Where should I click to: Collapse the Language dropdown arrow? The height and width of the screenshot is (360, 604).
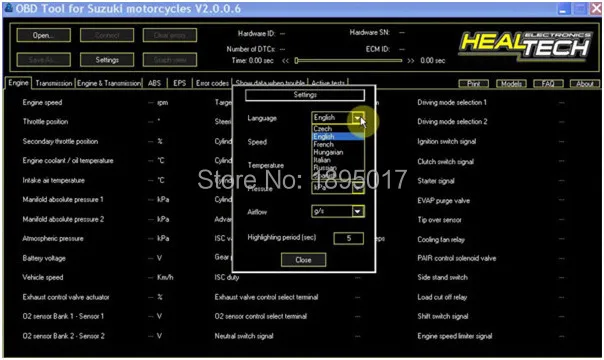tap(358, 118)
